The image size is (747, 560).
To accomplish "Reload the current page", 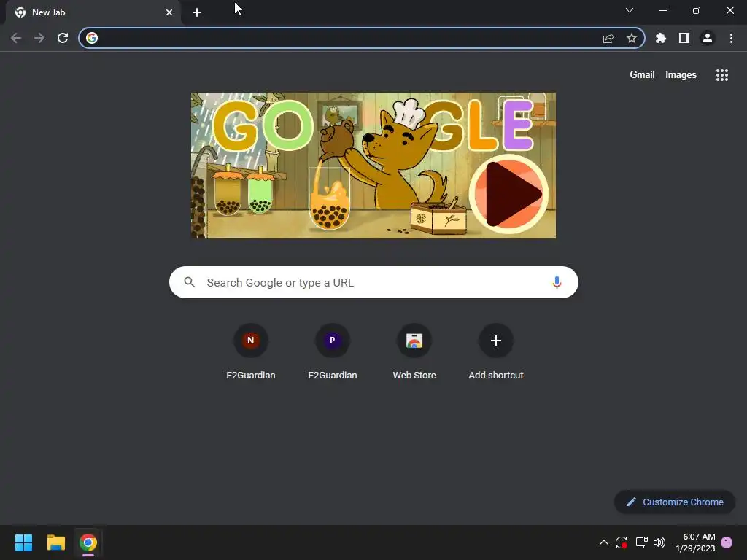I will point(63,38).
